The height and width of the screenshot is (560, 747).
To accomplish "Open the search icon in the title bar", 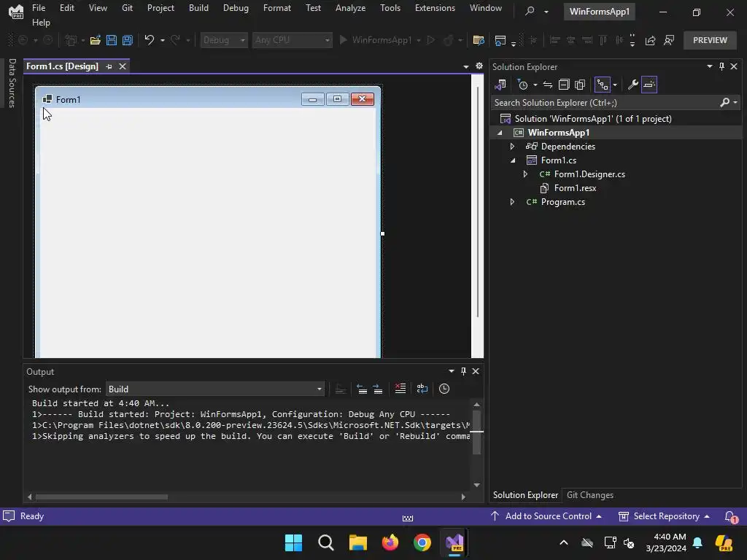I will pyautogui.click(x=530, y=11).
